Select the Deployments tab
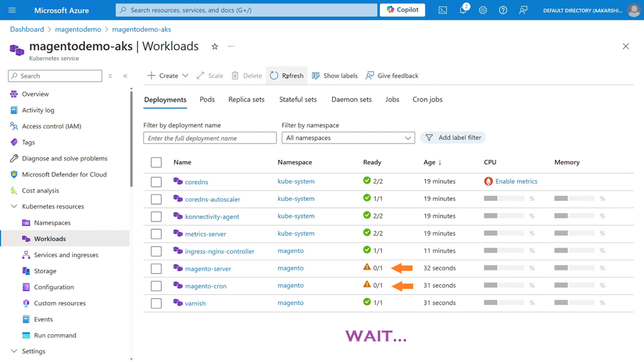This screenshot has width=644, height=362. (x=165, y=100)
